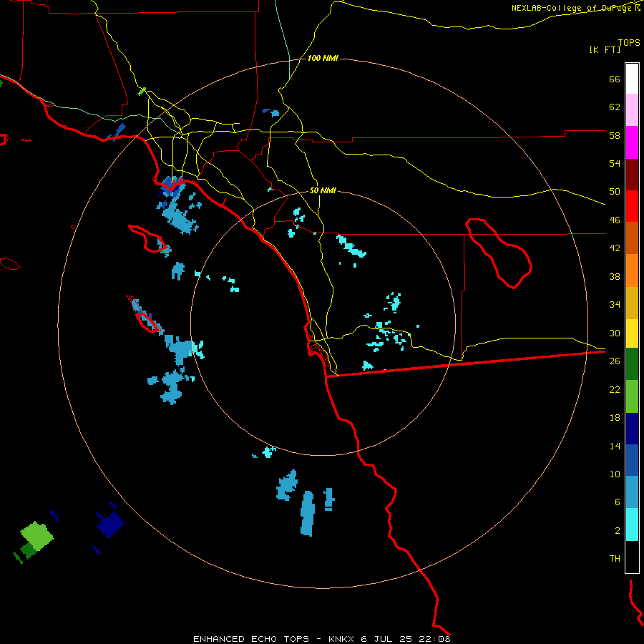Click the 46 legend value
The image size is (644, 644).
click(x=615, y=220)
